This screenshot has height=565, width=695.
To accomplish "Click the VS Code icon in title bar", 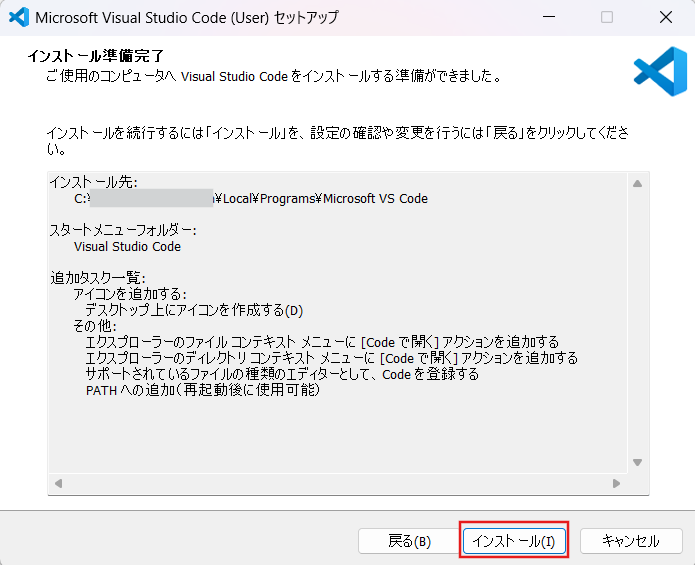I will click(x=17, y=18).
